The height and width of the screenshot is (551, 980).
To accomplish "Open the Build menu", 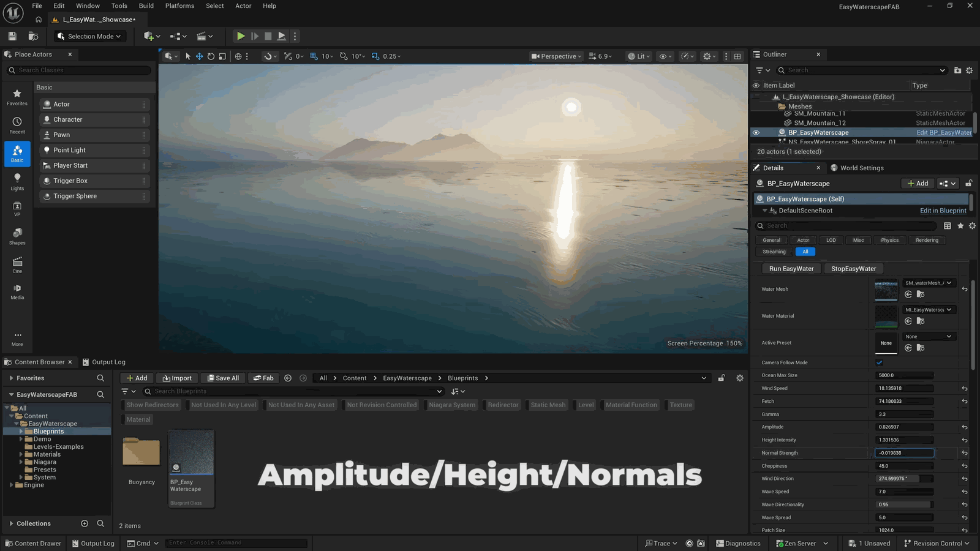I will click(x=146, y=6).
